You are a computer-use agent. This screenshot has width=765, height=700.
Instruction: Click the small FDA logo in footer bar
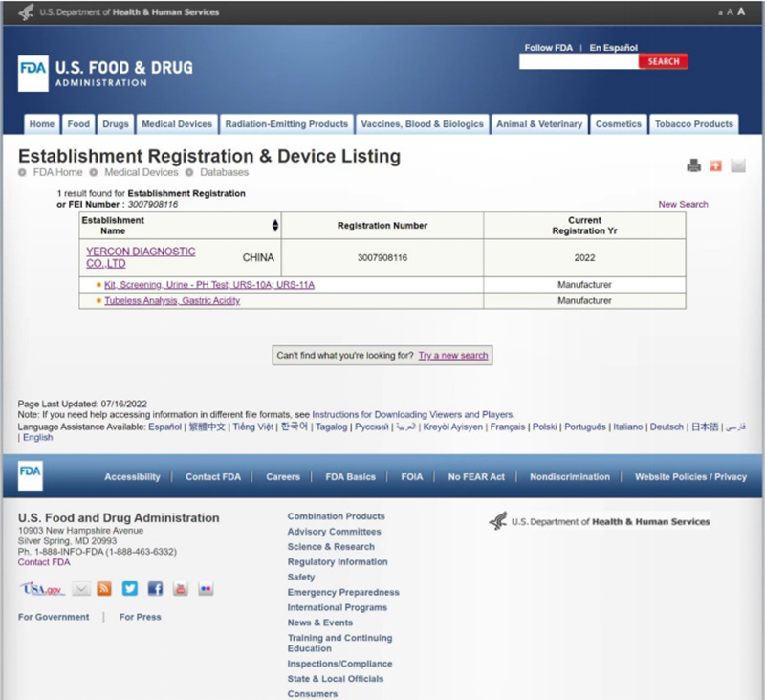31,475
